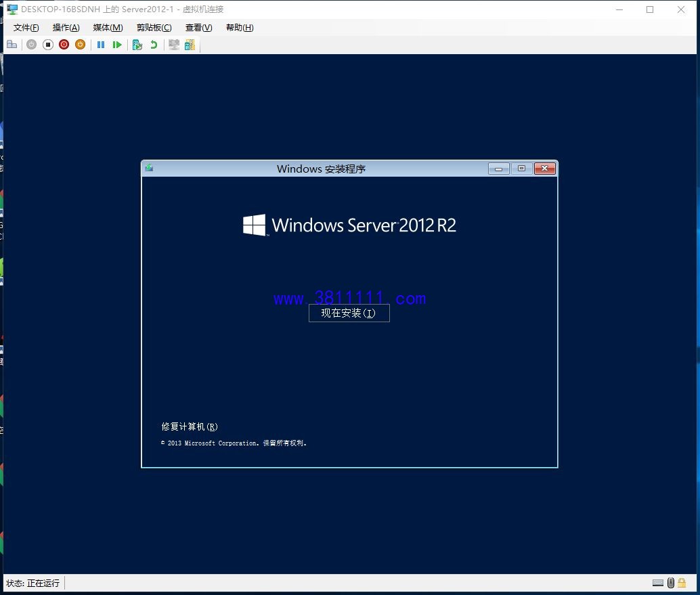Open the 操作(A) menu

coord(66,28)
